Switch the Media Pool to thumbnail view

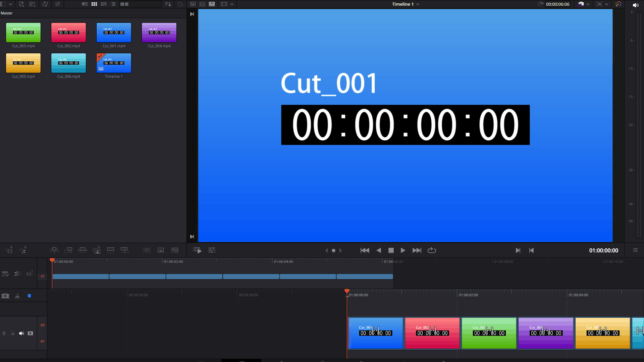tap(94, 4)
